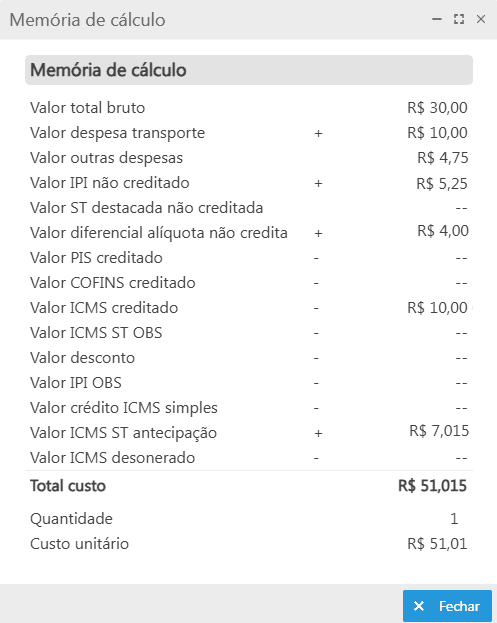This screenshot has height=623, width=497.
Task: Select the Quantidade value 1
Action: point(454,519)
